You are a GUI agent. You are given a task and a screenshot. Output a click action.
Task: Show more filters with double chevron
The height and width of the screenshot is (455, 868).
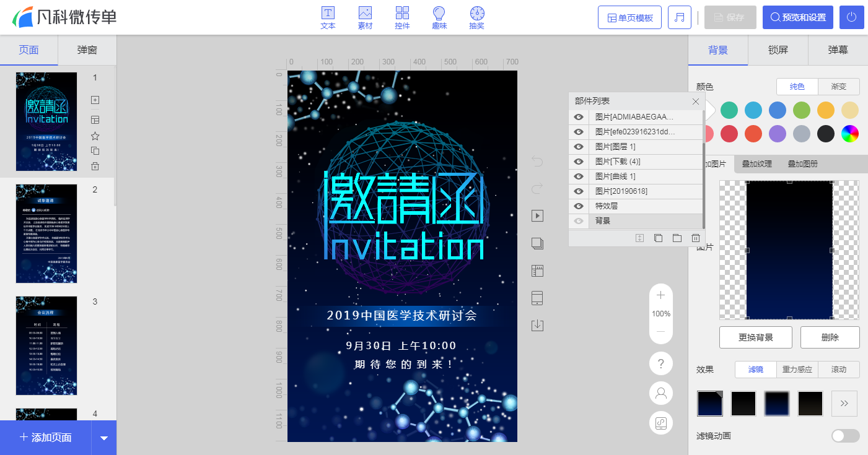844,404
